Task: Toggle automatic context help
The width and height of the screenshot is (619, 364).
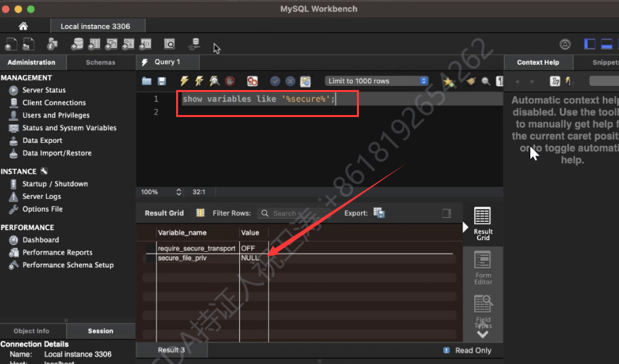Action: pos(568,81)
